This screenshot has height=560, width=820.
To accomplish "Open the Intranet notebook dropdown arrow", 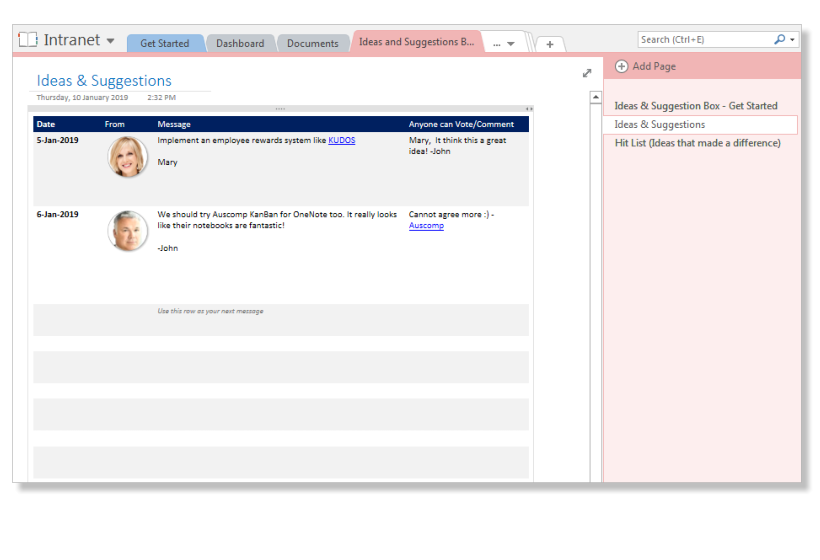I will tap(110, 41).
